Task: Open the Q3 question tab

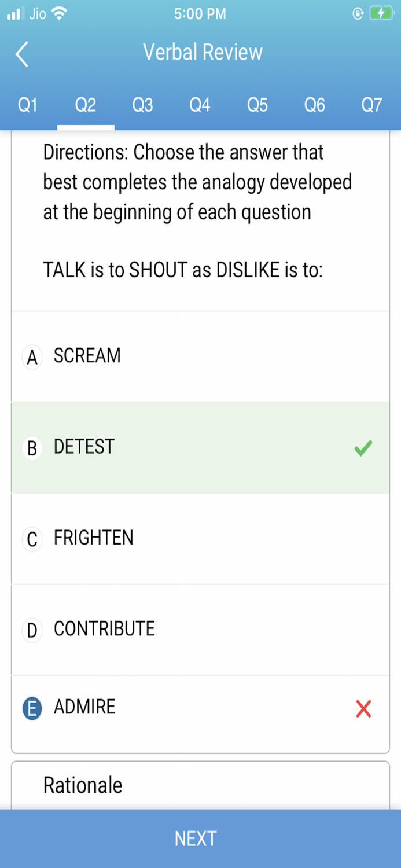Action: click(x=142, y=105)
